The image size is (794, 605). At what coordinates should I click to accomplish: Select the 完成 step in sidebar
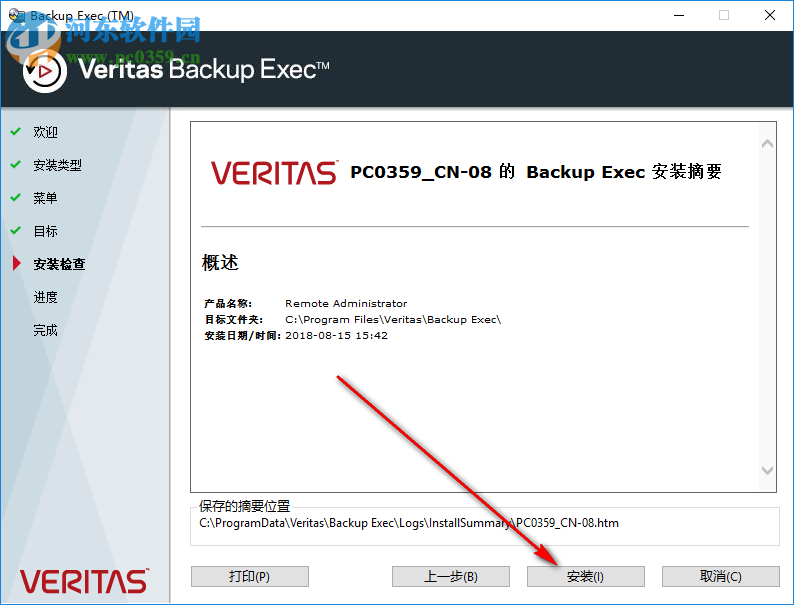46,330
